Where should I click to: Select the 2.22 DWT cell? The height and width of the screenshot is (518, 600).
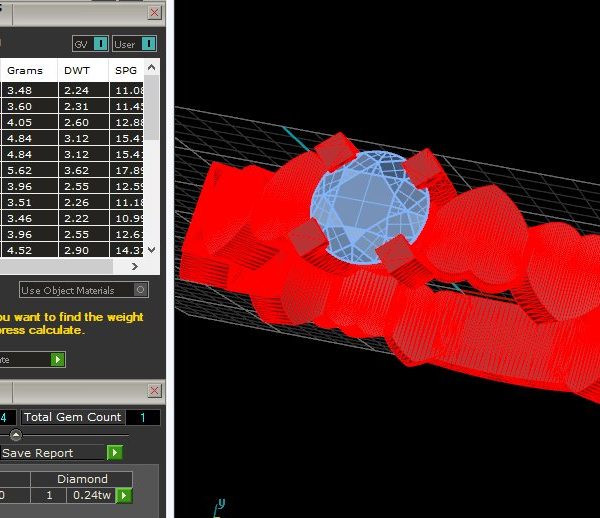84,218
